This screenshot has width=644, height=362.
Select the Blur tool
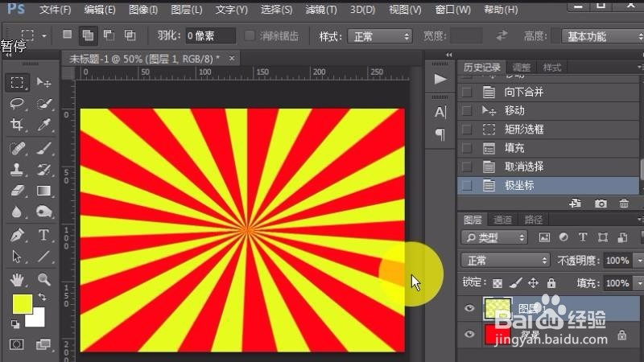coord(17,212)
